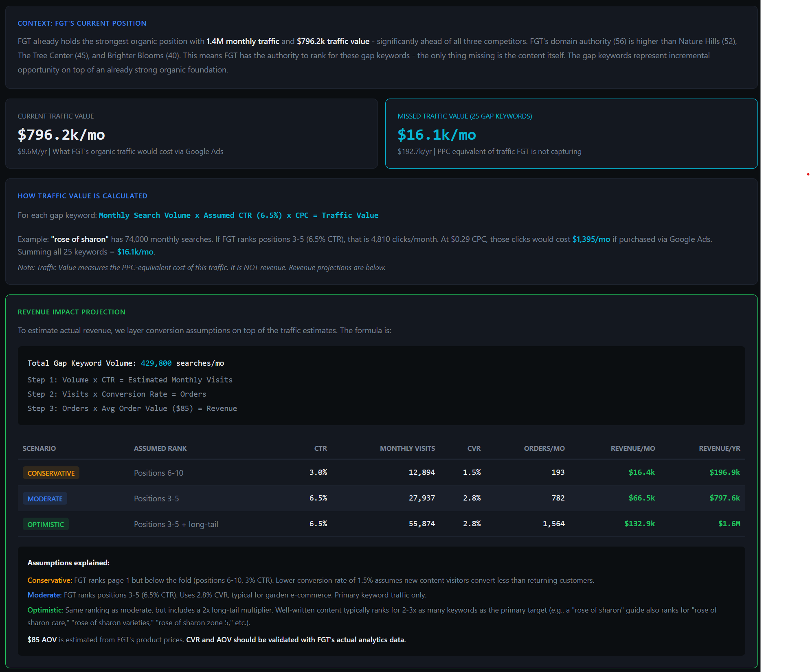810x672 pixels.
Task: Click the "$1.6M" yearly revenue value
Action: tap(729, 523)
